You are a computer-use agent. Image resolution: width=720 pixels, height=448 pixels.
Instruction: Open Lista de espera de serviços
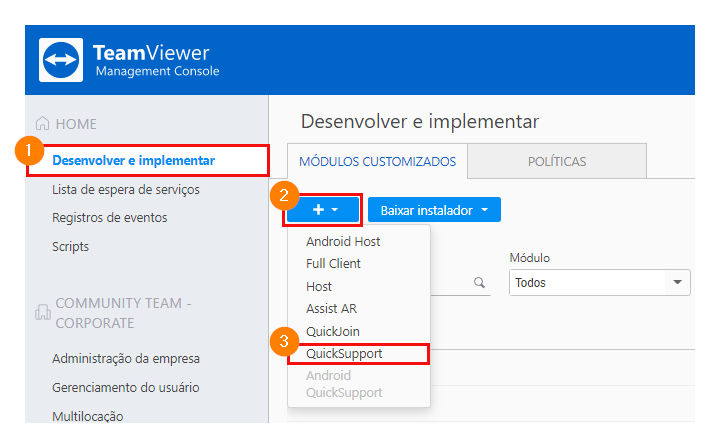tap(126, 189)
